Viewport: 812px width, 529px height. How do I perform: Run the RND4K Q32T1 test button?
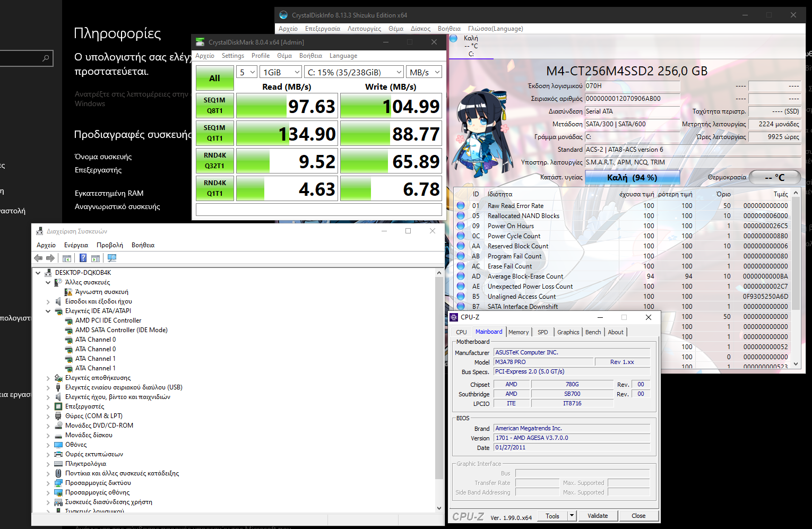click(214, 161)
